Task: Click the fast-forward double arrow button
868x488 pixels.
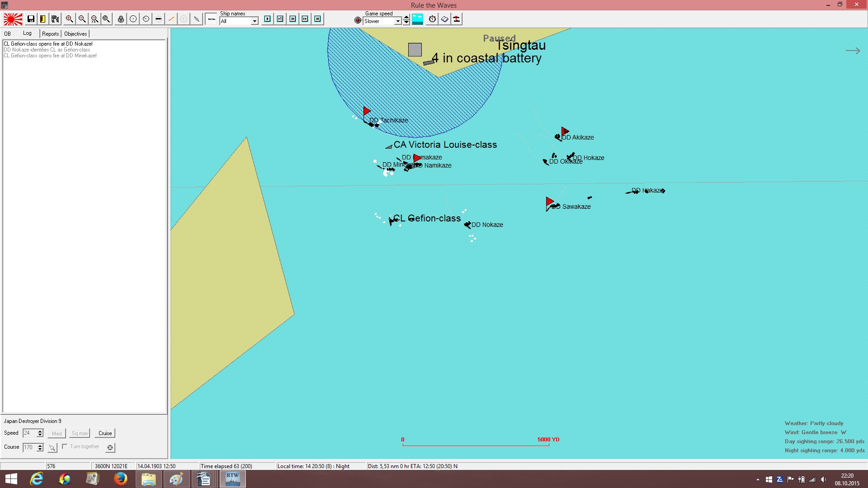Action: pyautogui.click(x=305, y=19)
